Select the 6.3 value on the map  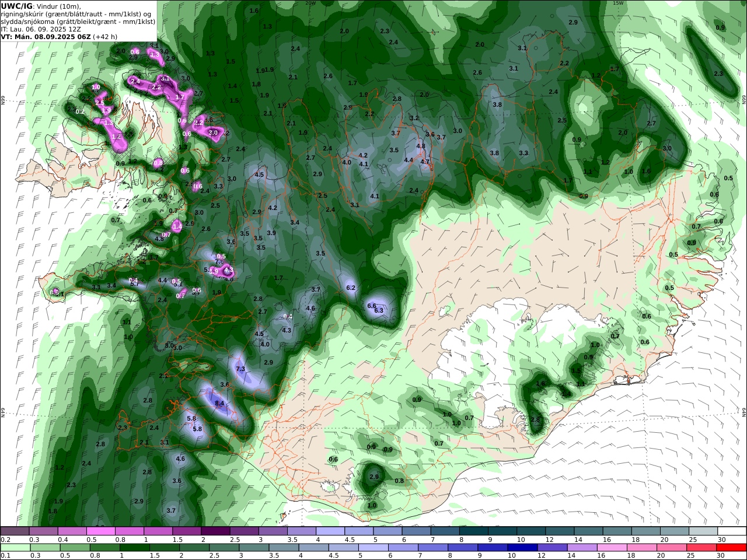(x=379, y=311)
